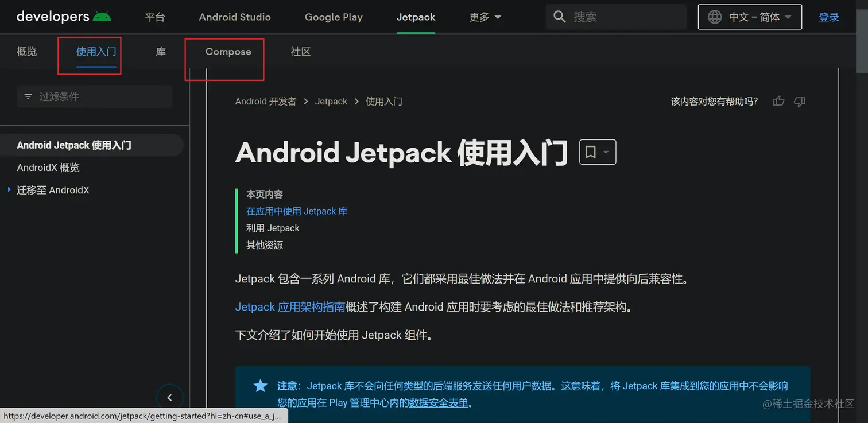The width and height of the screenshot is (868, 423).
Task: Click the filter icon in sidebar
Action: pyautogui.click(x=28, y=96)
